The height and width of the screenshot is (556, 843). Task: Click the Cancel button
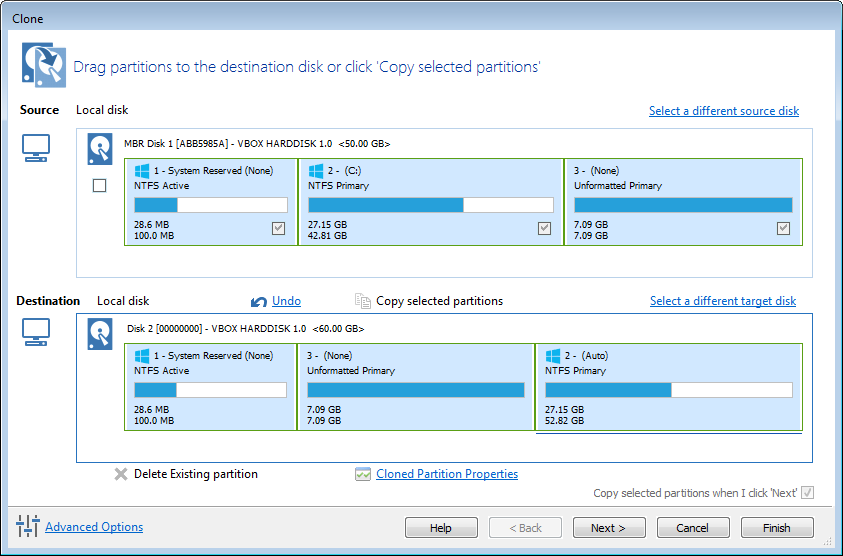pos(692,528)
